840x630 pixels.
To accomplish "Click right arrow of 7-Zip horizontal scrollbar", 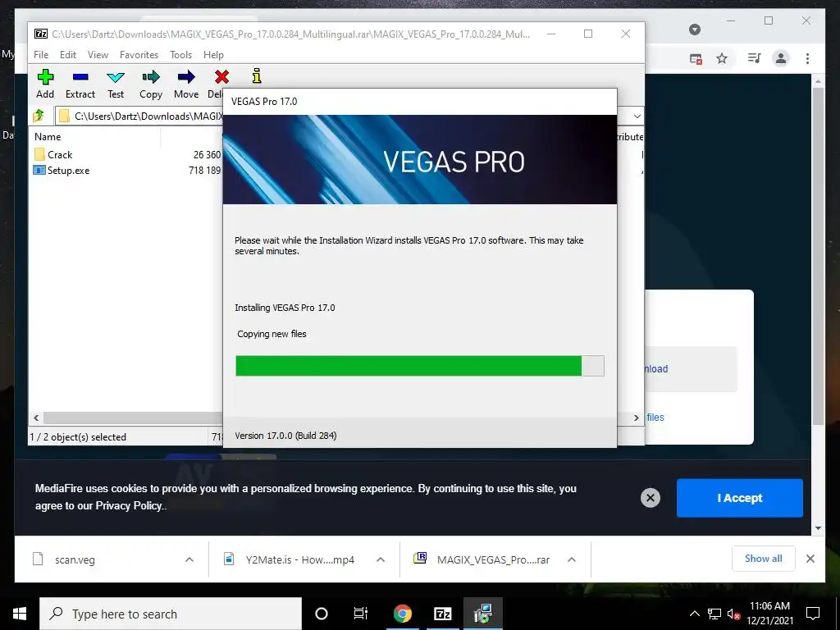I will pyautogui.click(x=637, y=418).
